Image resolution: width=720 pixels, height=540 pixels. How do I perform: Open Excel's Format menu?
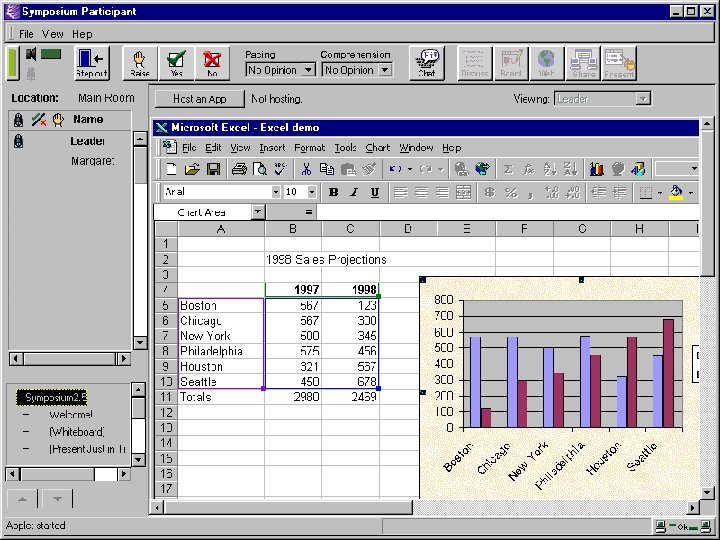[x=309, y=148]
